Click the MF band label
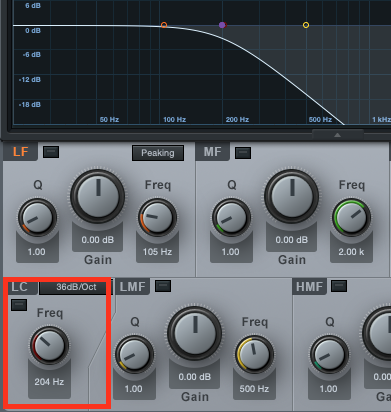 (213, 152)
